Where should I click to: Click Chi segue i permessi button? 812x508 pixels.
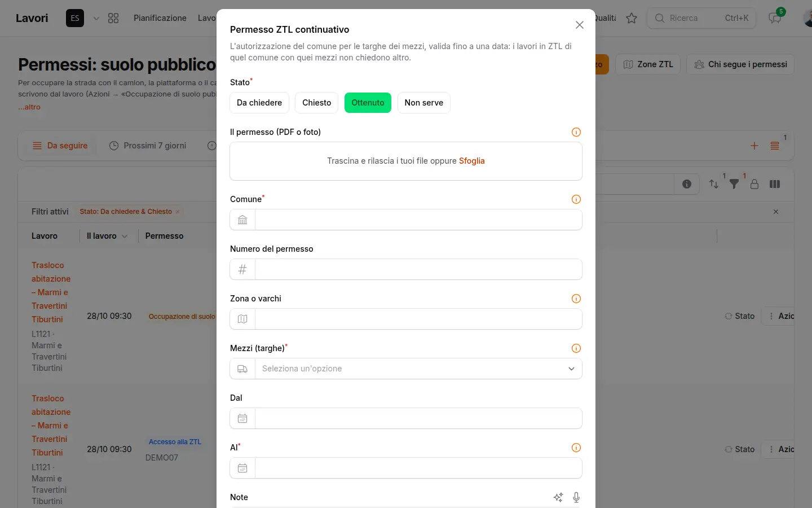coord(740,64)
